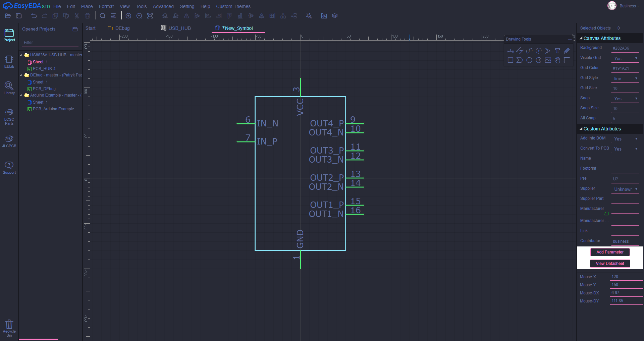Collapse the DEbug project tree node
Image resolution: width=644 pixels, height=341 pixels.
21,75
